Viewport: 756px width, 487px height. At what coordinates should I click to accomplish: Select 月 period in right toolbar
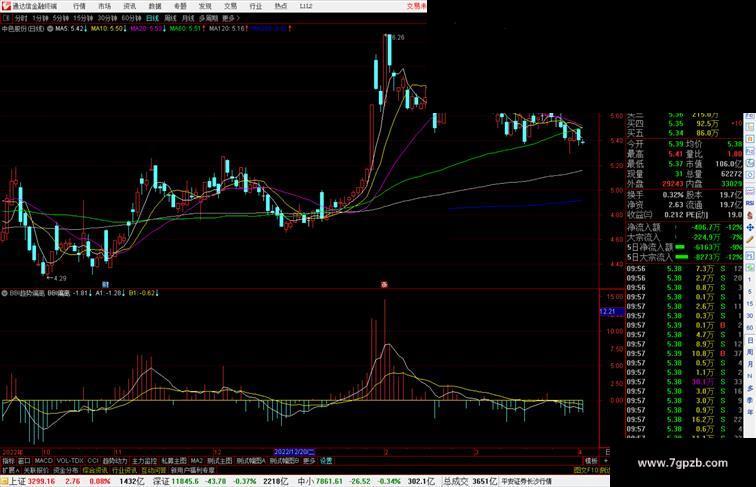pyautogui.click(x=750, y=364)
